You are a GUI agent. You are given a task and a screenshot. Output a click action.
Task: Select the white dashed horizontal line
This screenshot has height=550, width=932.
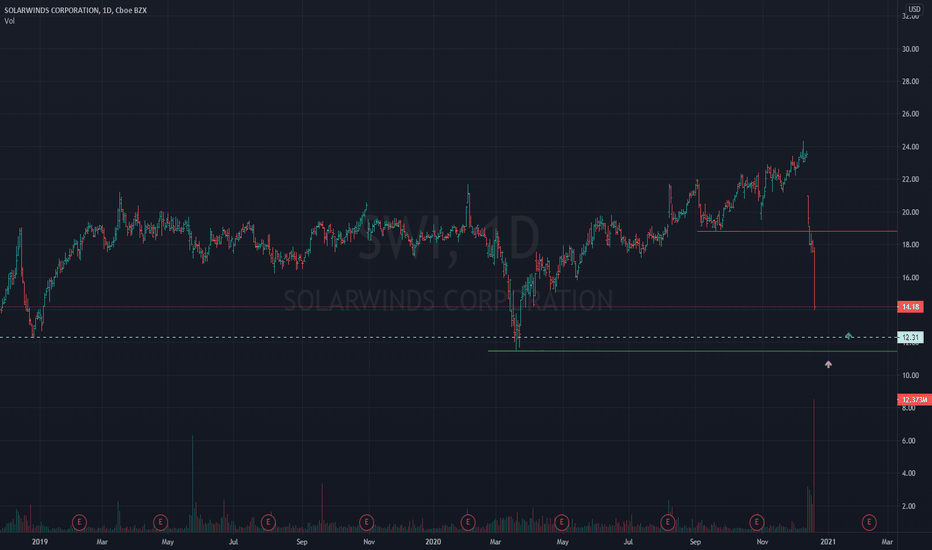tap(448, 337)
